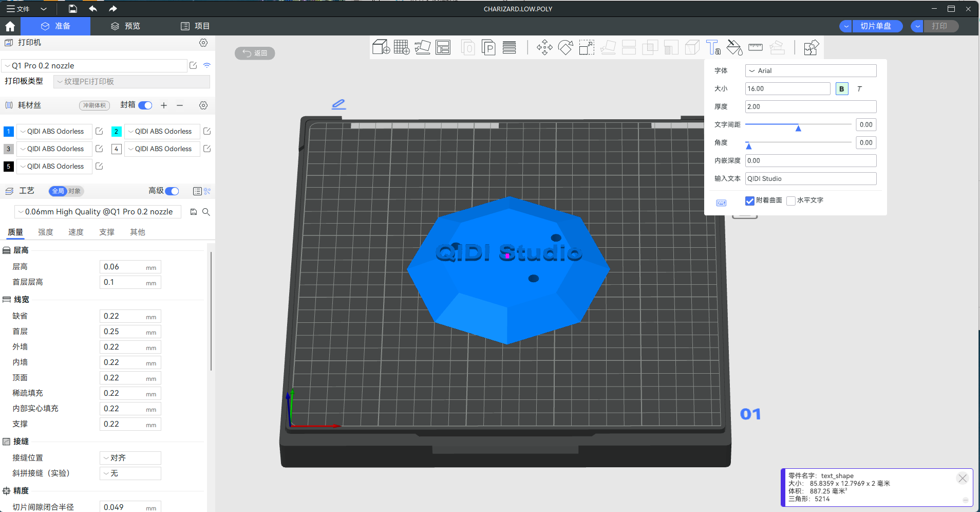Expand the 0.06mm High Quality process preset dropdown
The height and width of the screenshot is (512, 980).
(x=98, y=212)
